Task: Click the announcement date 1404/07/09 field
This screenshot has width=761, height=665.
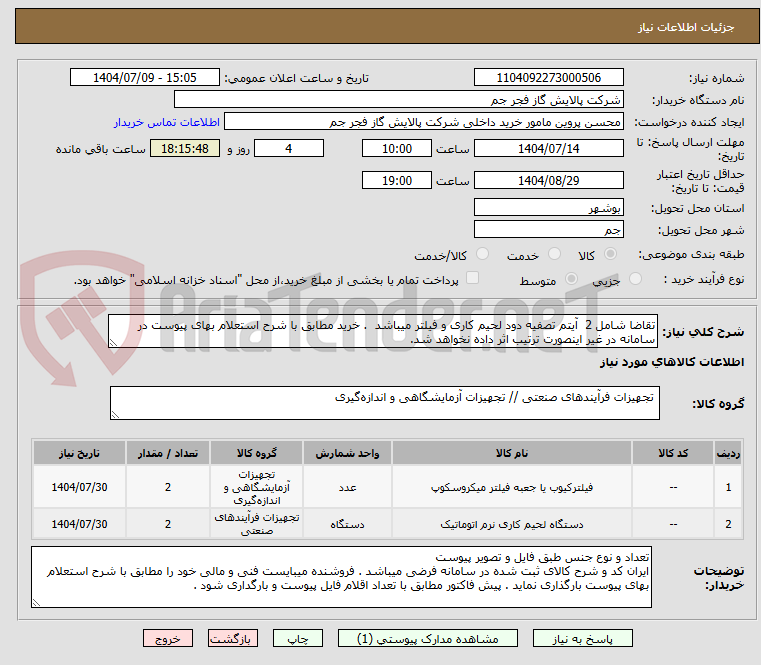Action: tap(145, 78)
